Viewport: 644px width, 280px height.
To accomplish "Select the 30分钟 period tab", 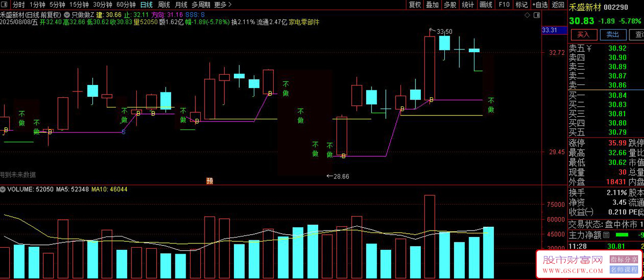I will pos(103,4).
